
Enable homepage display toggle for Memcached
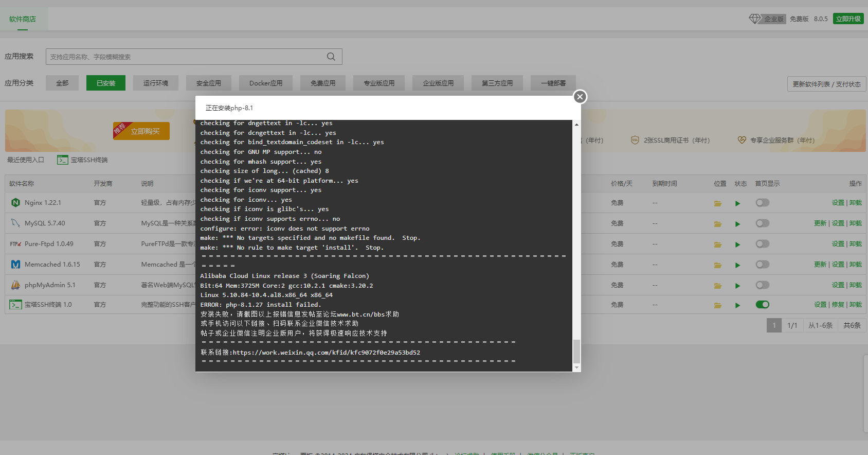pyautogui.click(x=763, y=265)
